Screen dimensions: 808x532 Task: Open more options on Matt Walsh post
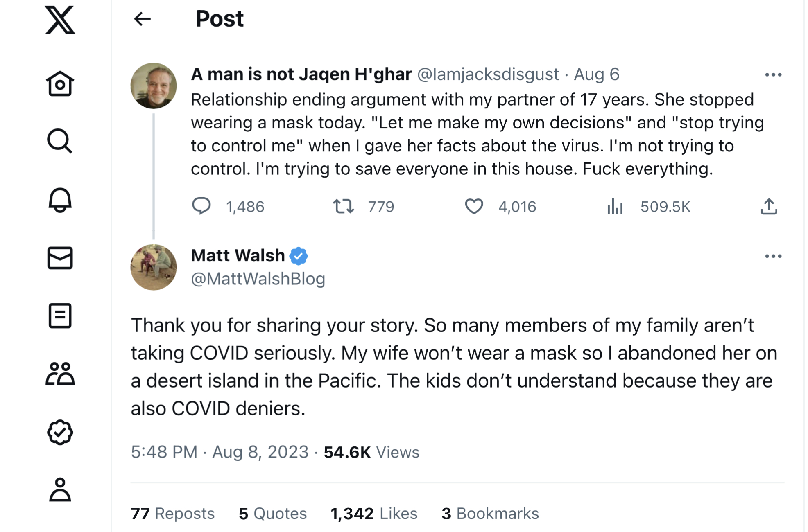point(773,256)
